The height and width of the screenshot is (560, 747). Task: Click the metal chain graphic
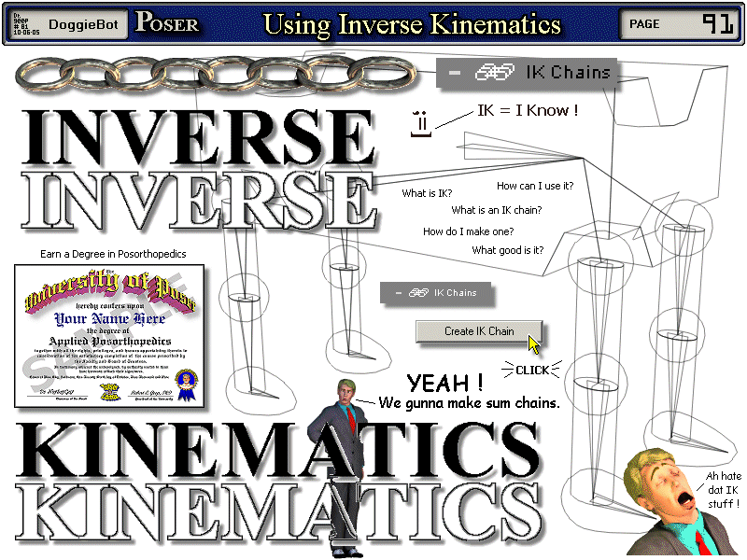pyautogui.click(x=217, y=76)
